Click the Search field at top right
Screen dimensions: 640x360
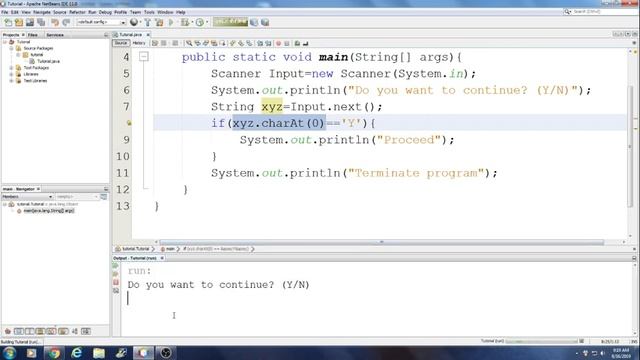coord(601,12)
